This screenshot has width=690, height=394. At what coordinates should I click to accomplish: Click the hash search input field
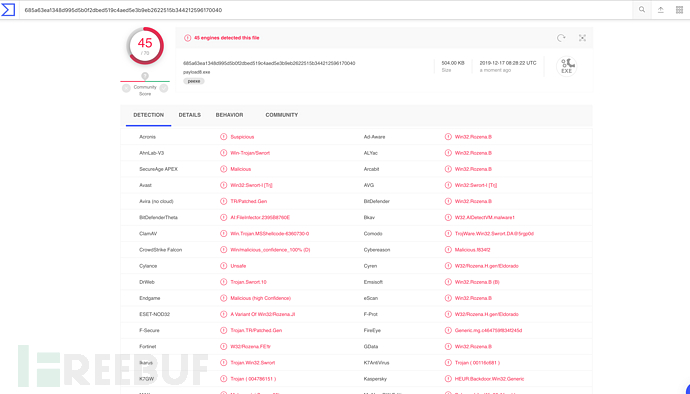pos(326,10)
